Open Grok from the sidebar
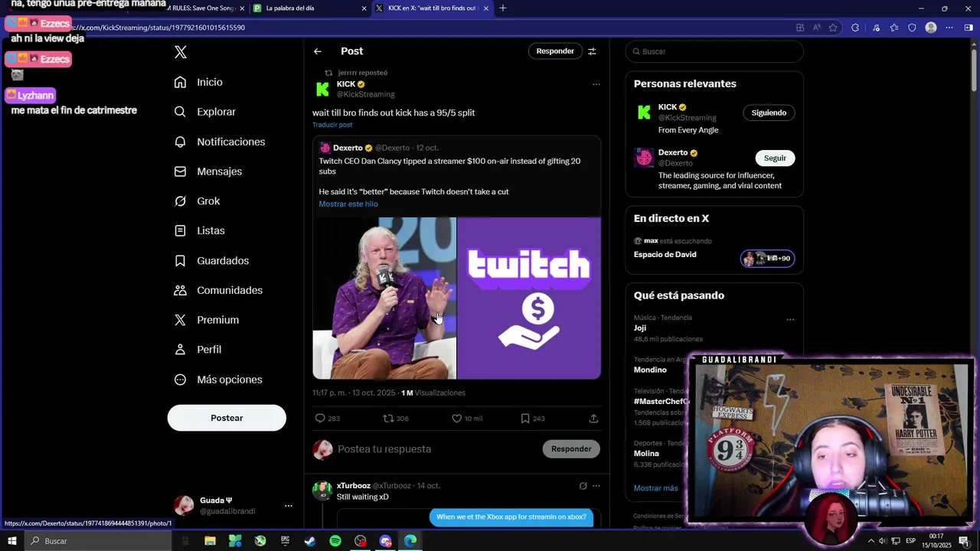This screenshot has height=551, width=980. tap(197, 201)
